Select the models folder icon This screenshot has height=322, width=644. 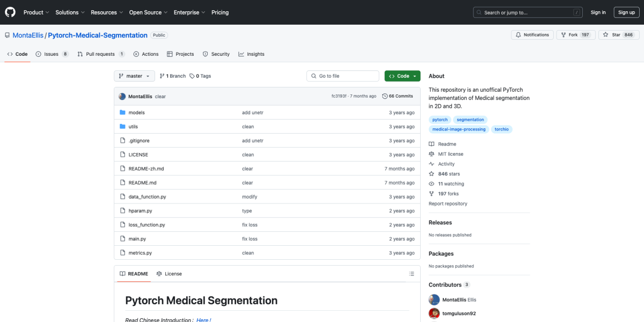pos(123,112)
